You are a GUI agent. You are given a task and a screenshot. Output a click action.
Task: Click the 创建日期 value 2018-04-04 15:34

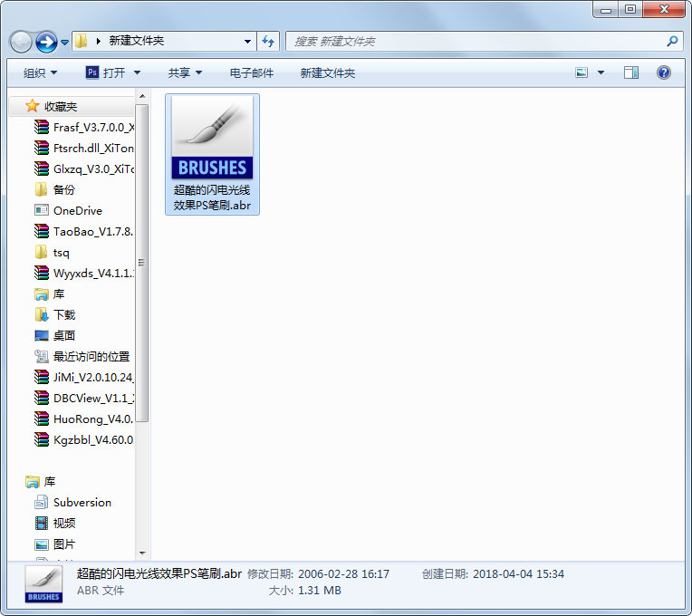pos(519,573)
